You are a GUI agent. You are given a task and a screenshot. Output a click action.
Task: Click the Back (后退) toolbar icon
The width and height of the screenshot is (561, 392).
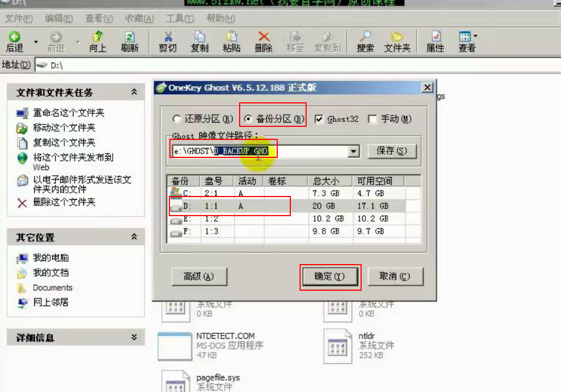[x=15, y=37]
